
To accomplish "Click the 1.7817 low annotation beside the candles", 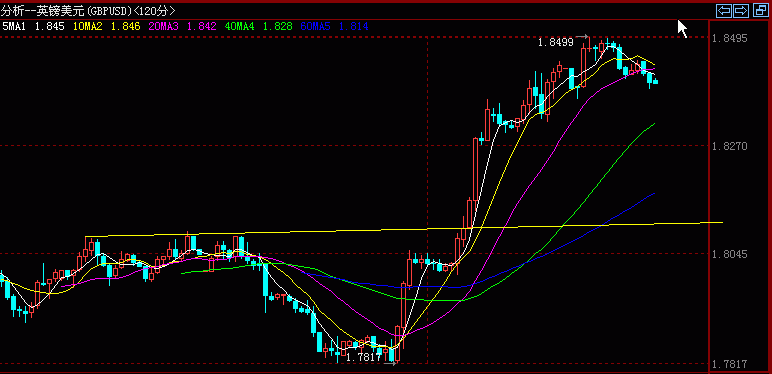I will [364, 358].
